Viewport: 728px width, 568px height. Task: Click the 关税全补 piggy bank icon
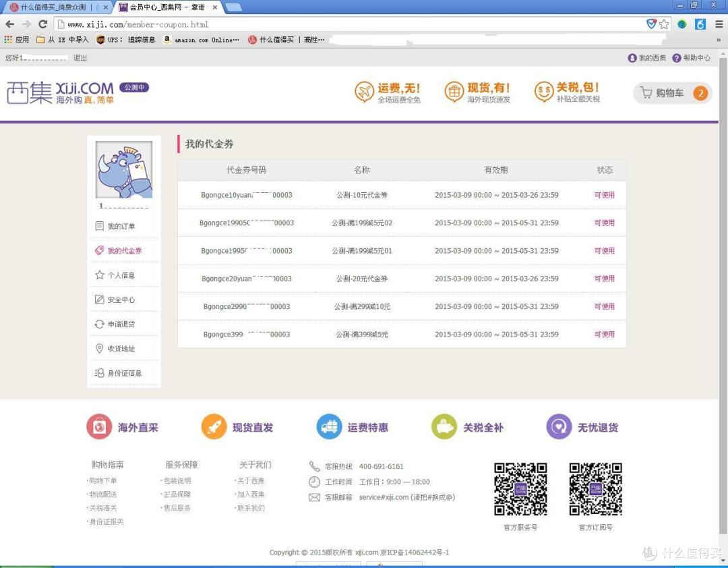444,426
